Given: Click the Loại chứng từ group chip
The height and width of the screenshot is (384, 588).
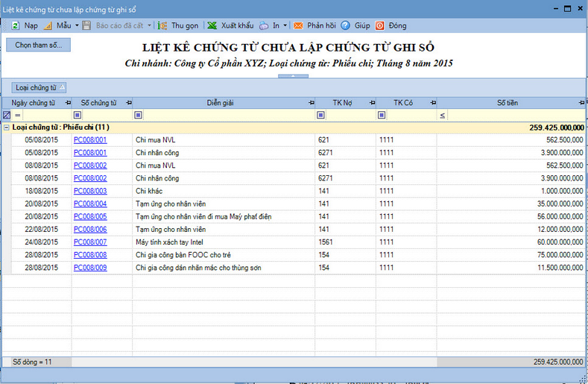Looking at the screenshot, I should [x=39, y=87].
